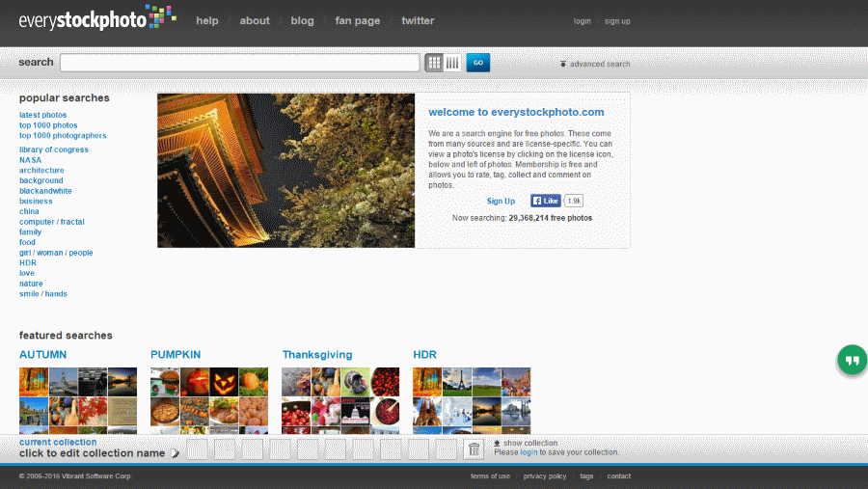The image size is (868, 489).
Task: Click current collection link
Action: 58,442
